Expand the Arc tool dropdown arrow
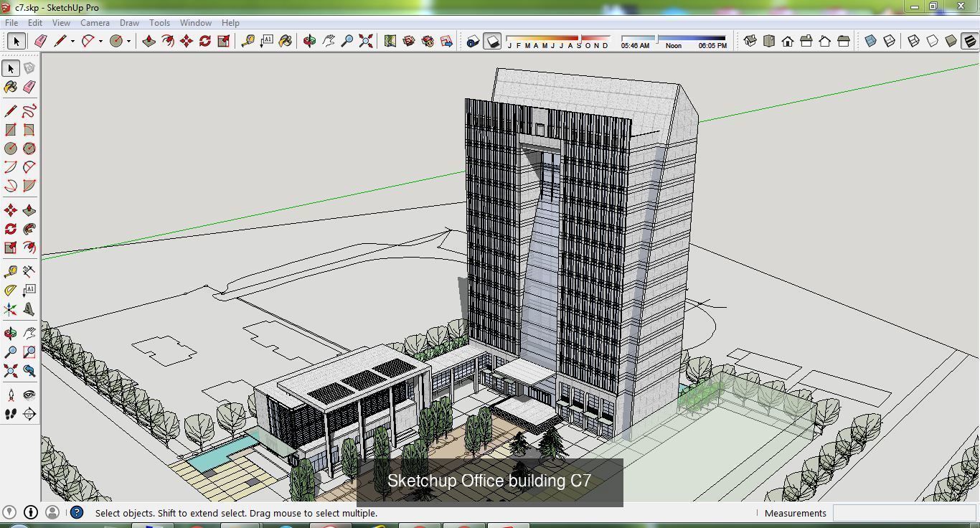Image resolution: width=980 pixels, height=528 pixels. click(100, 41)
